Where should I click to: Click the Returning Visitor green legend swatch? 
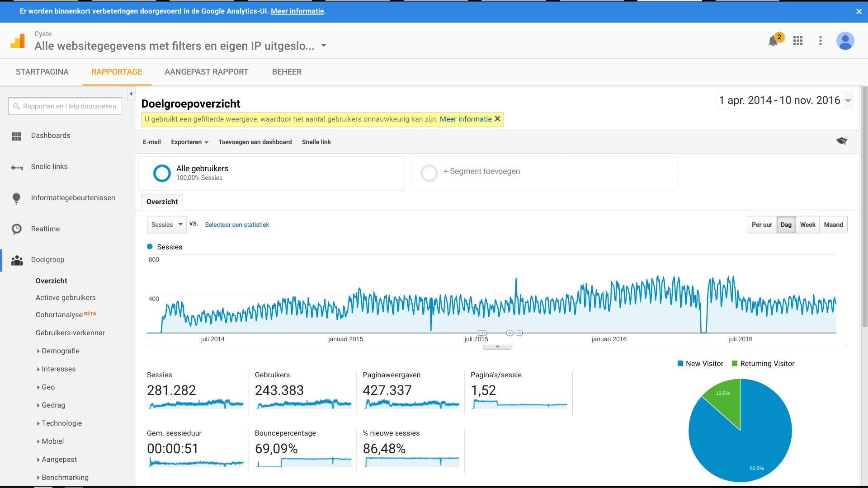coord(735,363)
